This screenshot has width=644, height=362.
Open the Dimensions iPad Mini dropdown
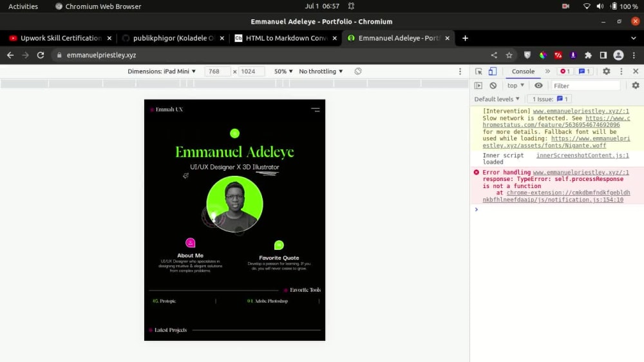[x=162, y=71]
